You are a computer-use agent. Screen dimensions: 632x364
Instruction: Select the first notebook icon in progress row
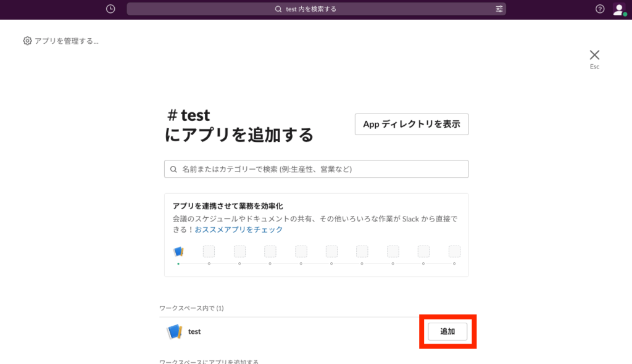(x=178, y=251)
